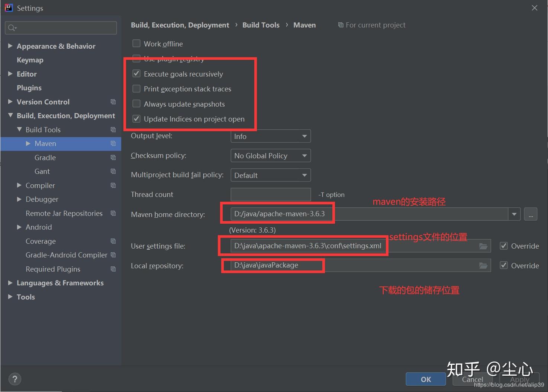Open Remote Jar Repositories settings

point(64,213)
